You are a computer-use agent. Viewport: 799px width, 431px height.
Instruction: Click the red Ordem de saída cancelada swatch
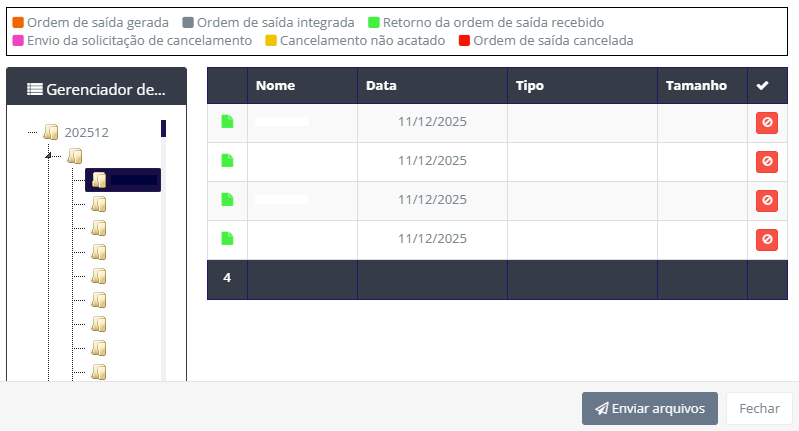463,40
